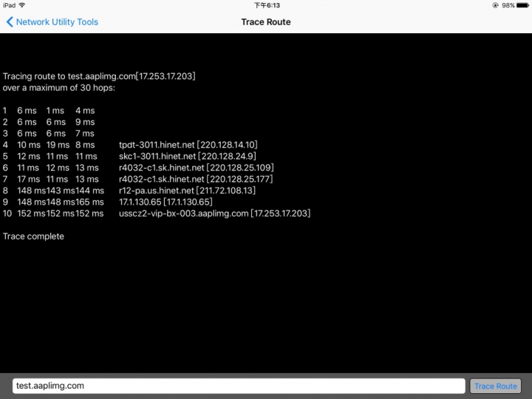Tap hop 9 timing 148 ms 148 ms 165 ms

(x=61, y=202)
